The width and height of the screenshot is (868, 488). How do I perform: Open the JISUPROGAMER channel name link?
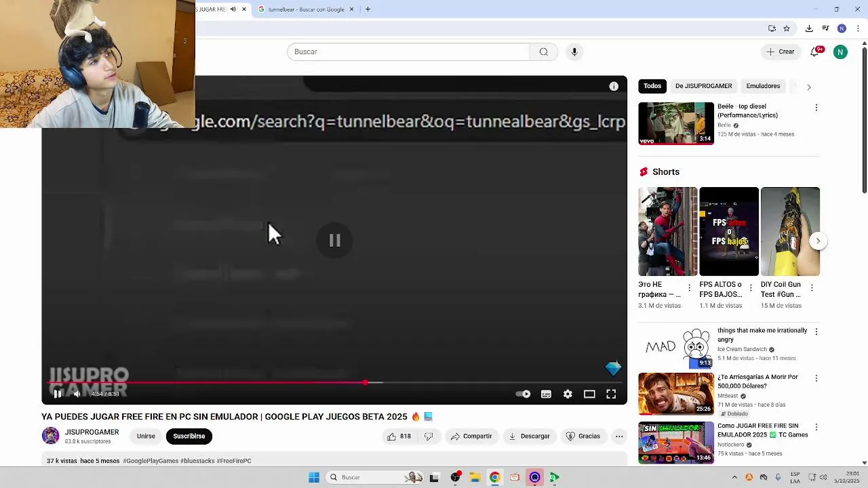[92, 432]
